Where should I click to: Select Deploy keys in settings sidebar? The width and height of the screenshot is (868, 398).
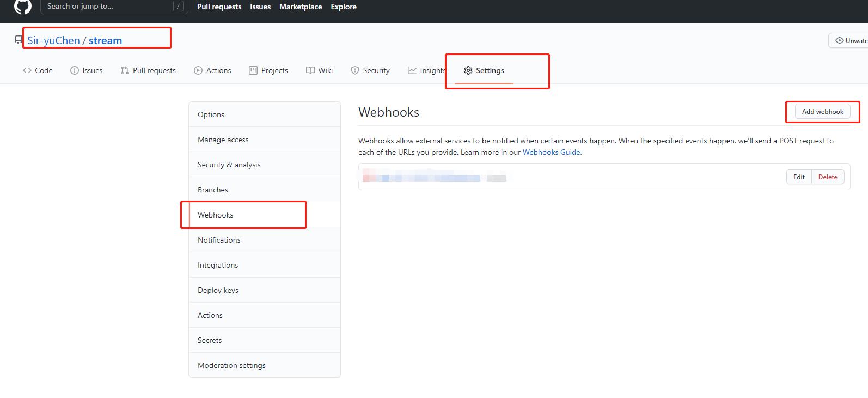(265, 290)
